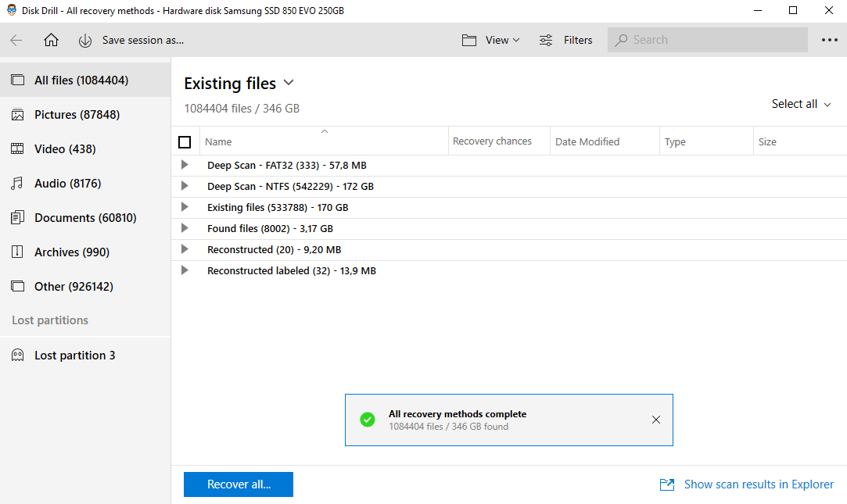This screenshot has width=847, height=504.
Task: Open the Select all dropdown
Action: (x=801, y=104)
